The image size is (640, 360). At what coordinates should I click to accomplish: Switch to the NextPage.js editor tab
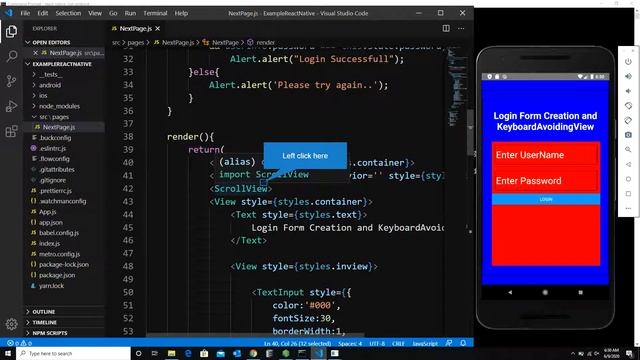(135, 28)
